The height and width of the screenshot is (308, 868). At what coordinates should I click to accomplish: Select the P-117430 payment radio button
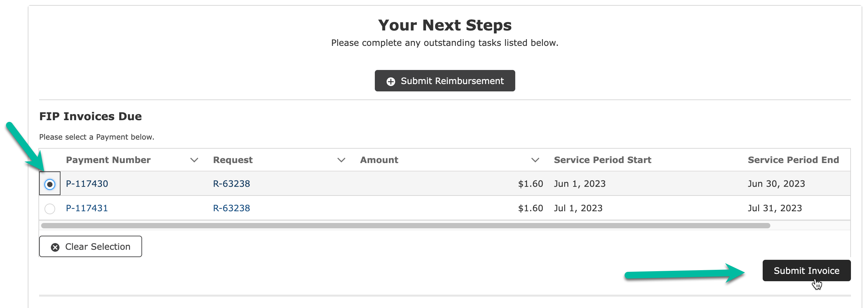[x=50, y=184]
